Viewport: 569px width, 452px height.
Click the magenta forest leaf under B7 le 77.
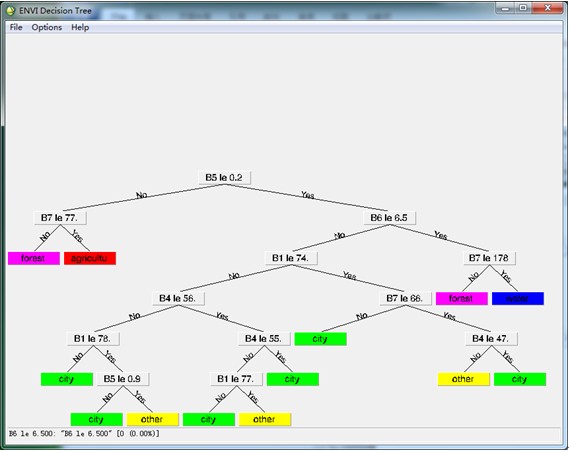pyautogui.click(x=34, y=258)
